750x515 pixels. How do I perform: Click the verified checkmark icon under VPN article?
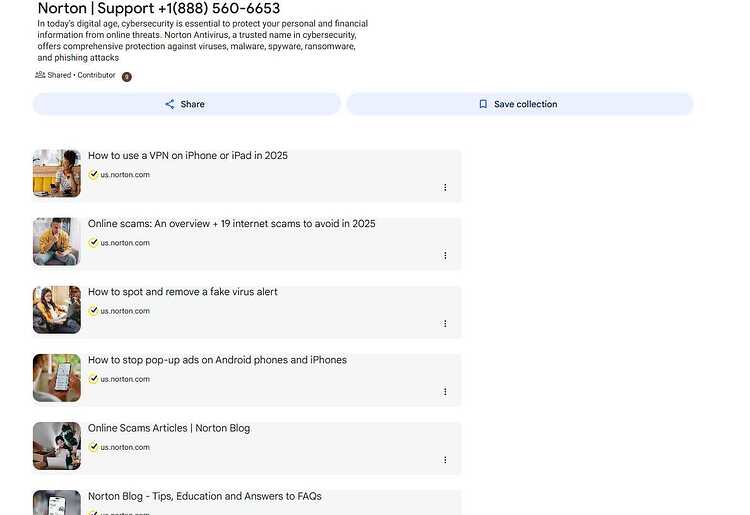pos(93,175)
